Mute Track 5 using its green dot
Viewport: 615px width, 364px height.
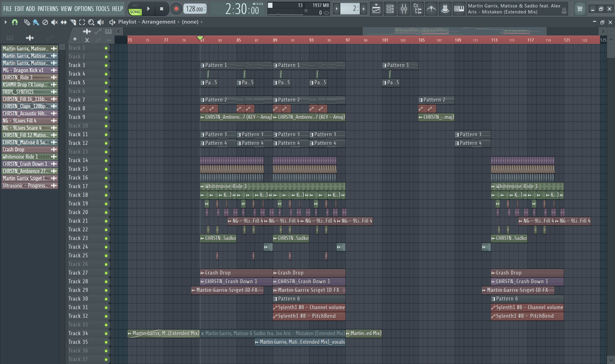106,83
